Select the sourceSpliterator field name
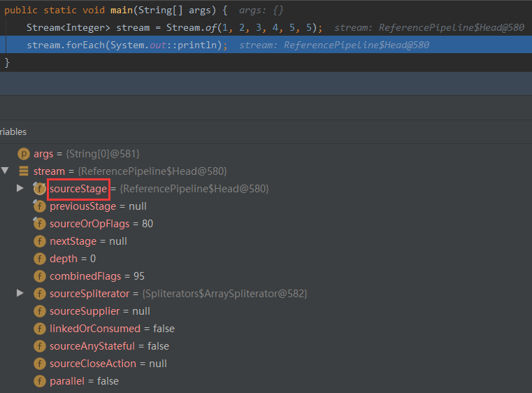Image resolution: width=532 pixels, height=393 pixels. pyautogui.click(x=89, y=294)
